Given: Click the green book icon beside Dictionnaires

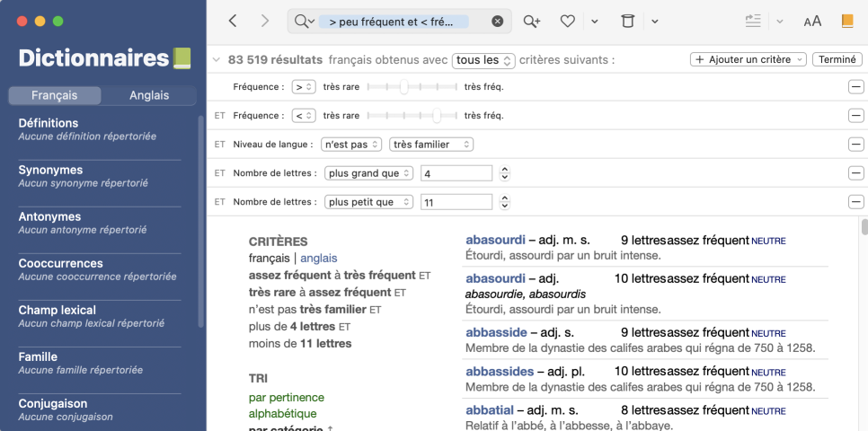Looking at the screenshot, I should tap(182, 58).
